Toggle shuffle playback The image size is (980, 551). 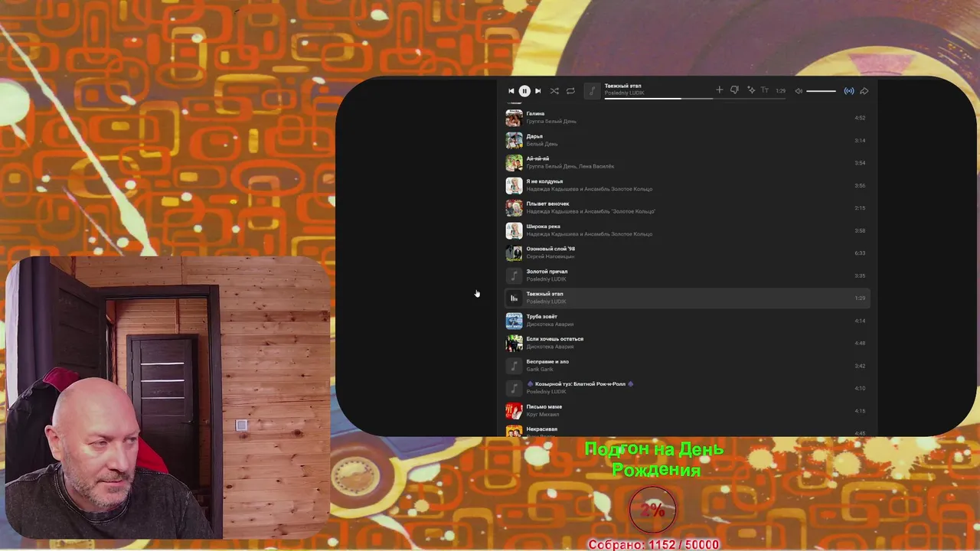tap(554, 91)
